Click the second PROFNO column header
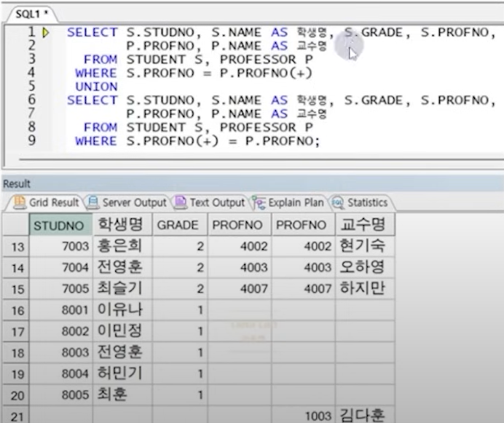 [x=304, y=225]
